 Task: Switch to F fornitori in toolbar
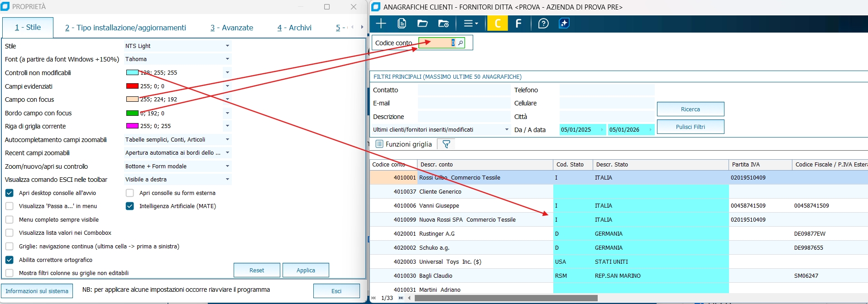click(x=518, y=24)
